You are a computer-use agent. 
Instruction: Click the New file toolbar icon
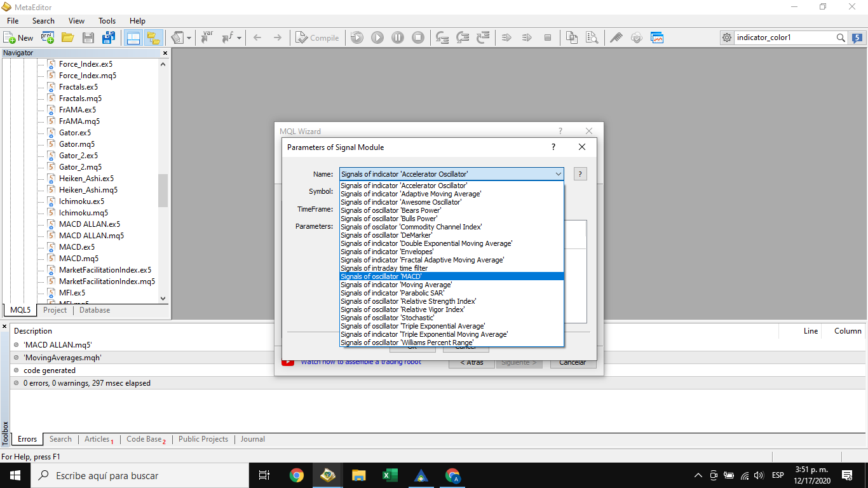[x=18, y=37]
